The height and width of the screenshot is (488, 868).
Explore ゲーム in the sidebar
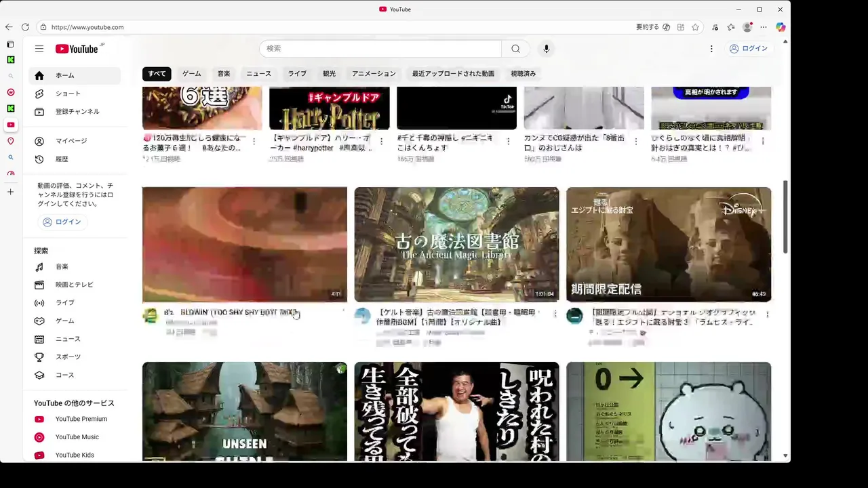pyautogui.click(x=75, y=321)
